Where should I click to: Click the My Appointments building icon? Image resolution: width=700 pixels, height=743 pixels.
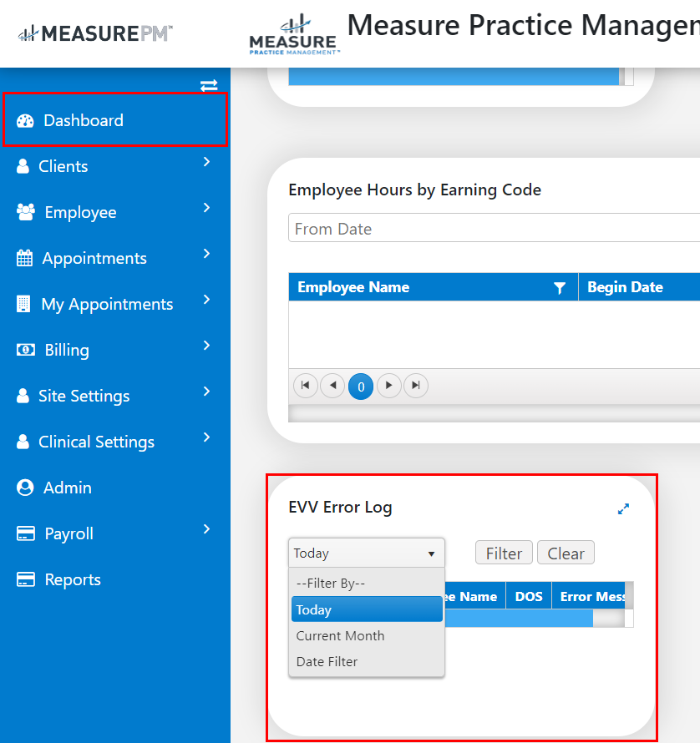click(x=23, y=304)
